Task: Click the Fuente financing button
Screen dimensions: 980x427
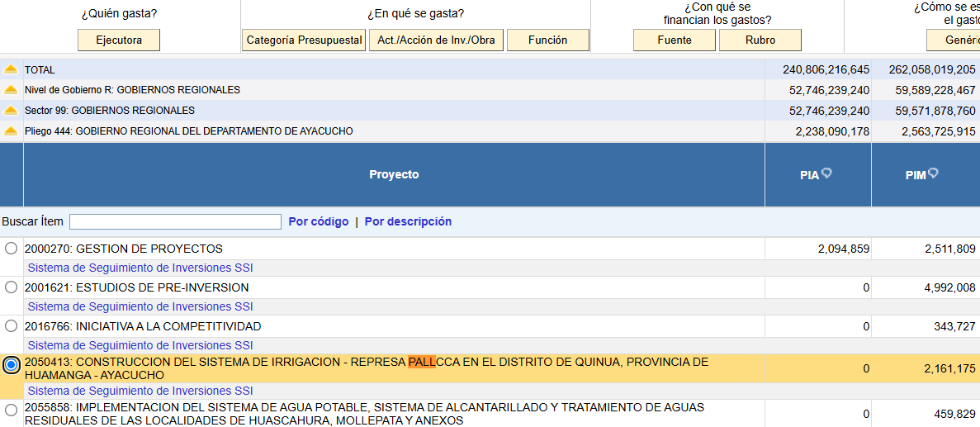Action: point(675,40)
